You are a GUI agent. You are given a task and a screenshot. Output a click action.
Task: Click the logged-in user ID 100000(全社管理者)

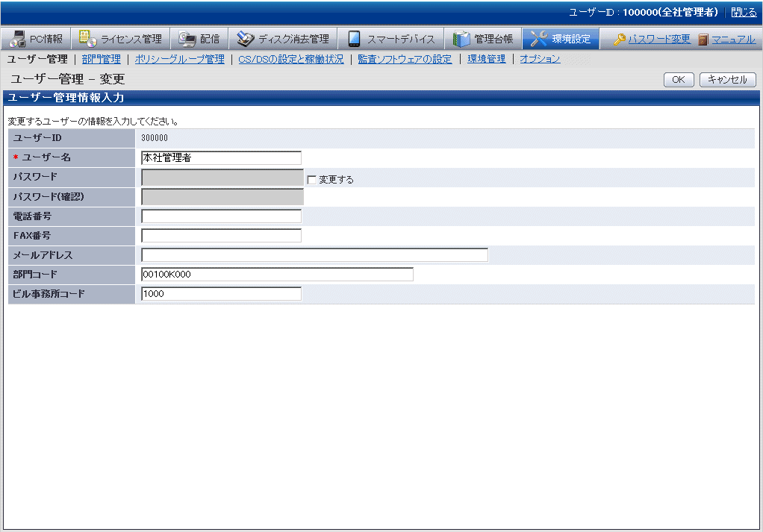(670, 12)
